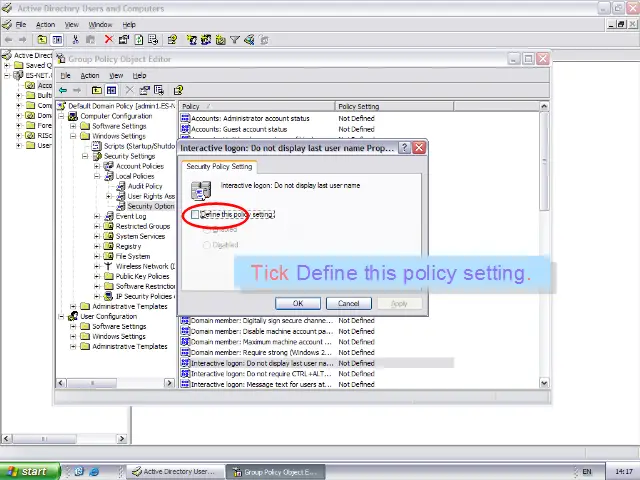This screenshot has height=480, width=640.
Task: Click Properties icon in Active Directory toolbar
Action: point(124,40)
